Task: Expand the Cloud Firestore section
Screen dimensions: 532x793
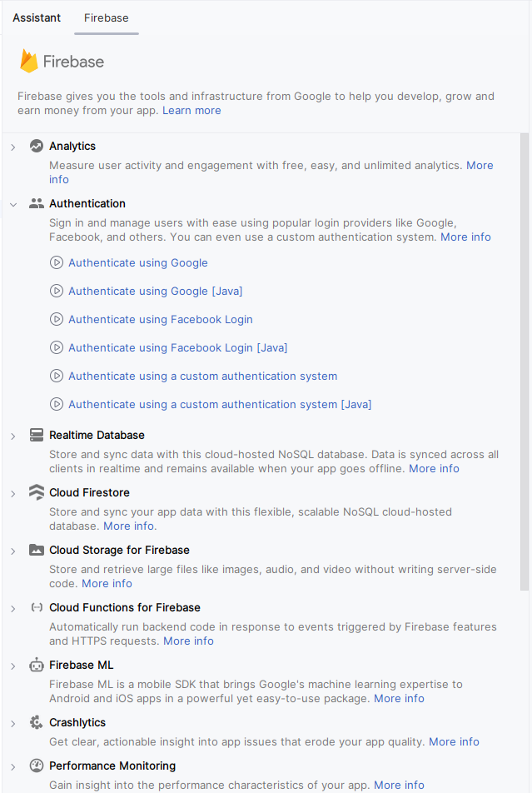Action: (12, 493)
